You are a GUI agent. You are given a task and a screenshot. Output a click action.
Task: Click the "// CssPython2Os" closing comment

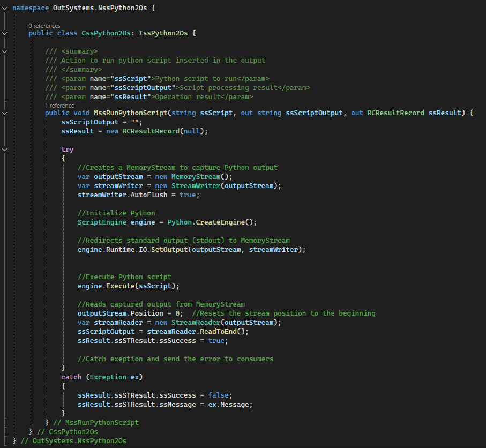pos(68,432)
